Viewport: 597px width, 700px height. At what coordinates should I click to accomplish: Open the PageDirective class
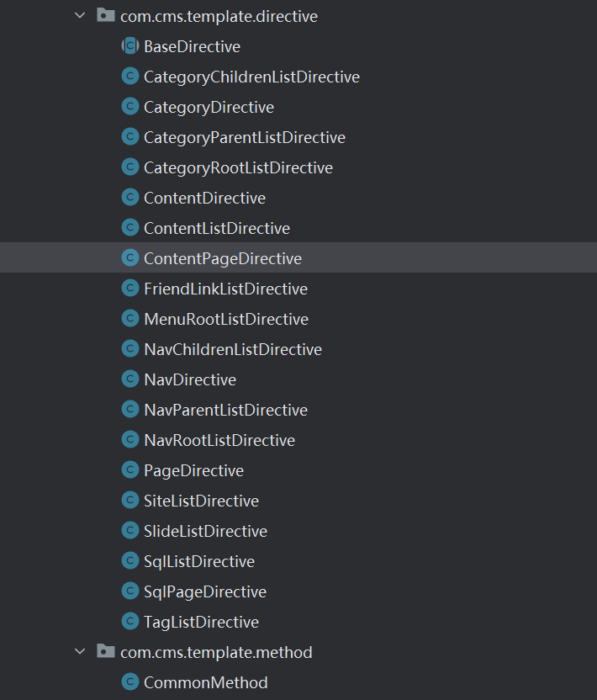pyautogui.click(x=194, y=471)
